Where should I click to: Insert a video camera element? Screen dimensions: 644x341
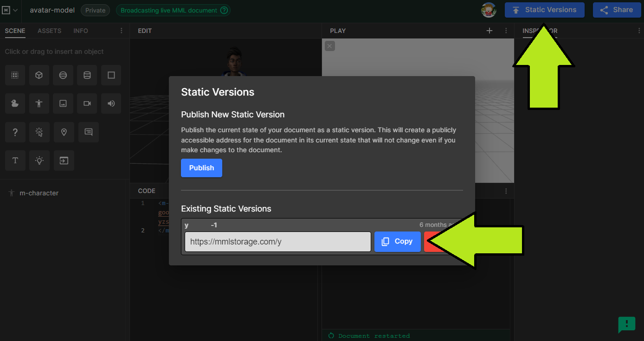pyautogui.click(x=87, y=103)
